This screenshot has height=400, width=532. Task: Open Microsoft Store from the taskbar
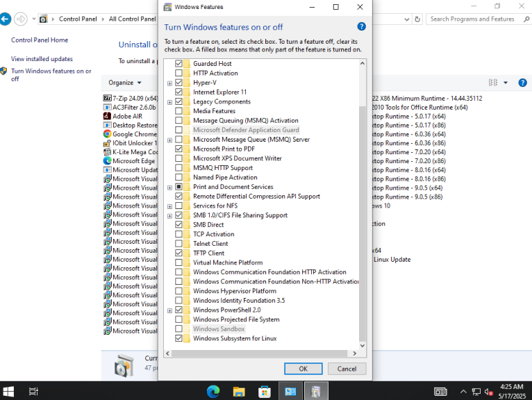coord(265,392)
